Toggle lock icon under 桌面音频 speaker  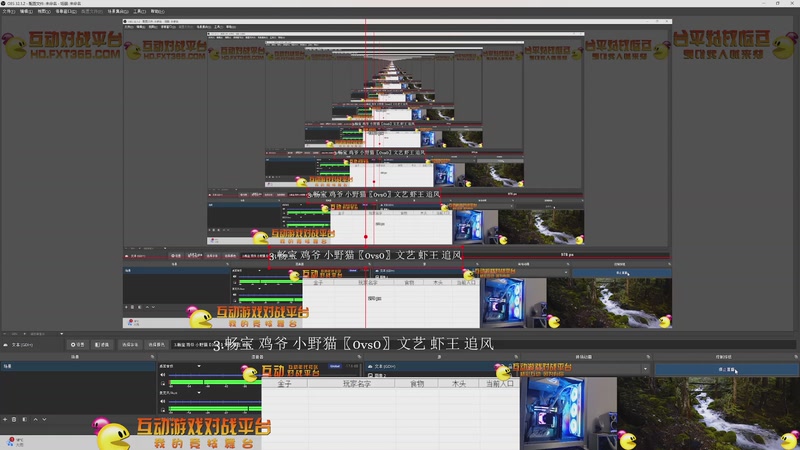point(163,384)
